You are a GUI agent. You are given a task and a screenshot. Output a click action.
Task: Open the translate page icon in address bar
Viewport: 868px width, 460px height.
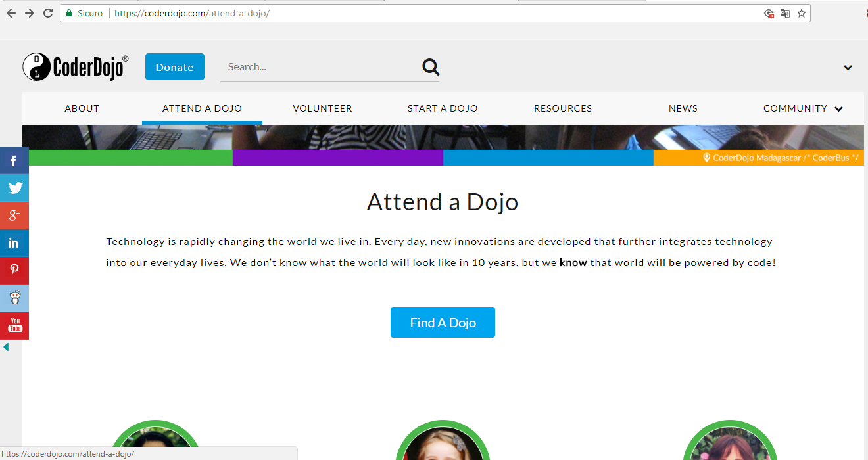[x=785, y=13]
